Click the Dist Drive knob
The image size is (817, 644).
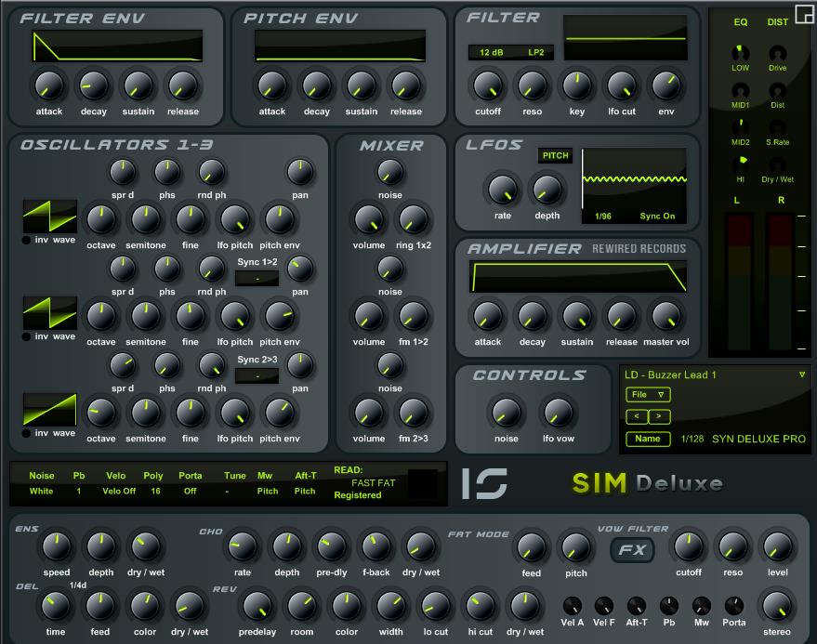(x=777, y=53)
